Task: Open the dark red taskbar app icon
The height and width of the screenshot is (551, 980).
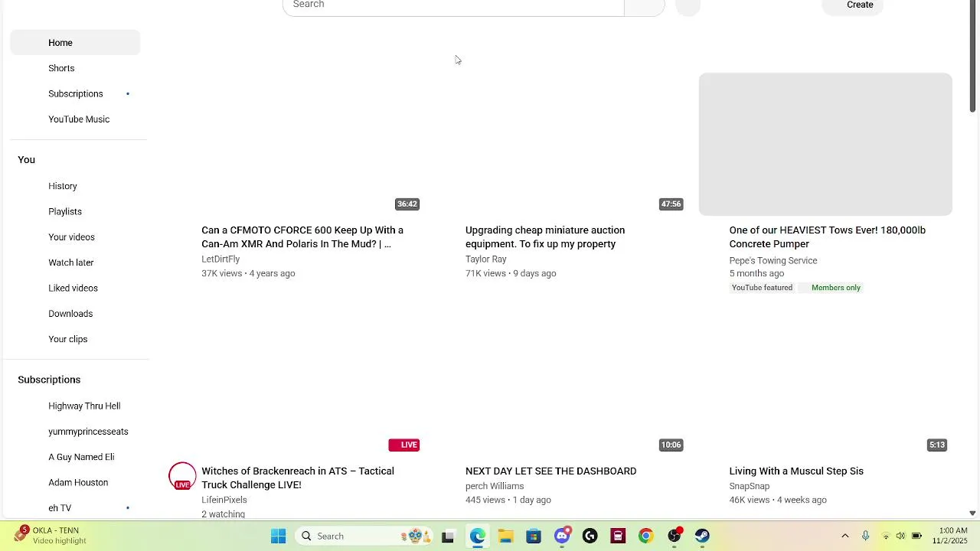Action: 618,536
